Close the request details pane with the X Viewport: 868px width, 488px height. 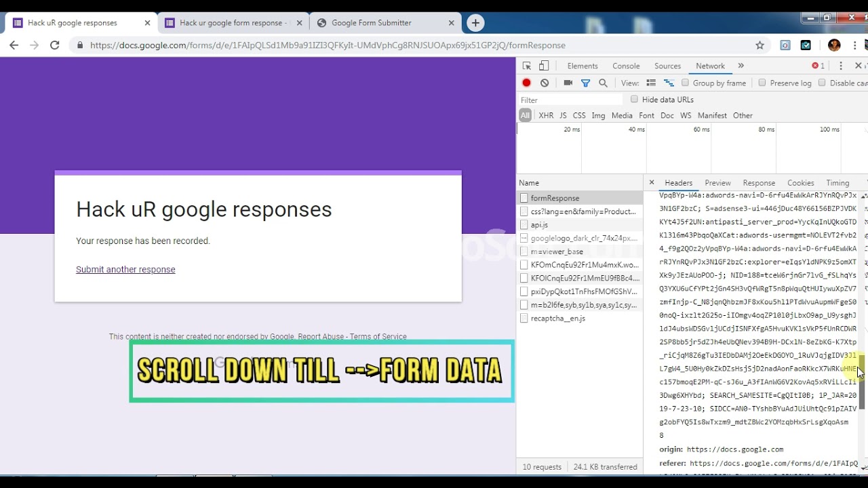[652, 182]
